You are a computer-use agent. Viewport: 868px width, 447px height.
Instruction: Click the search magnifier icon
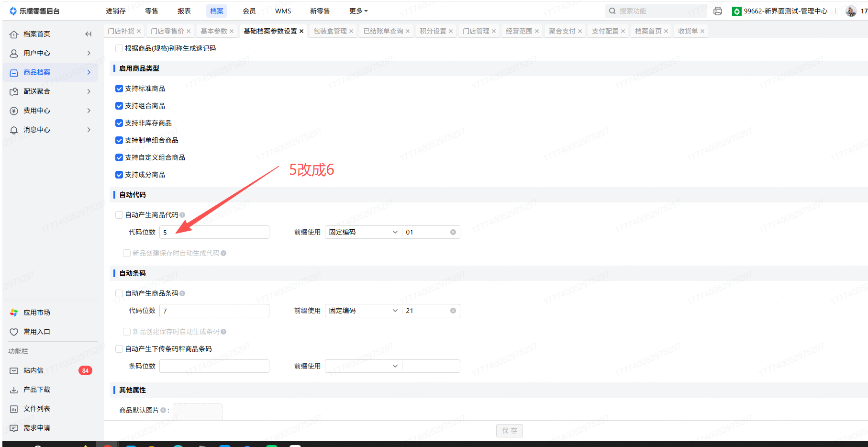(x=612, y=11)
